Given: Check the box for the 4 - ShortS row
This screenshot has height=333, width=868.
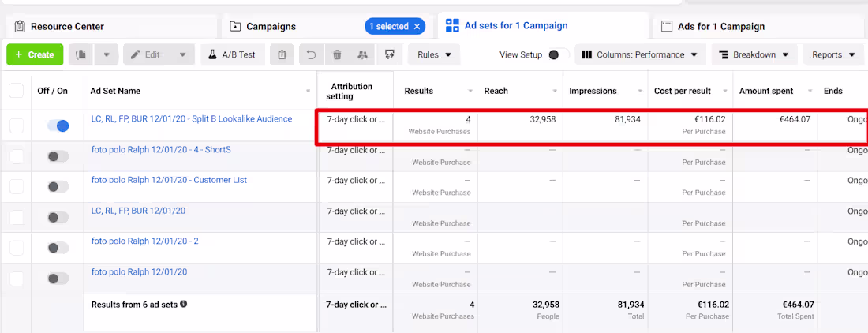Looking at the screenshot, I should point(17,156).
